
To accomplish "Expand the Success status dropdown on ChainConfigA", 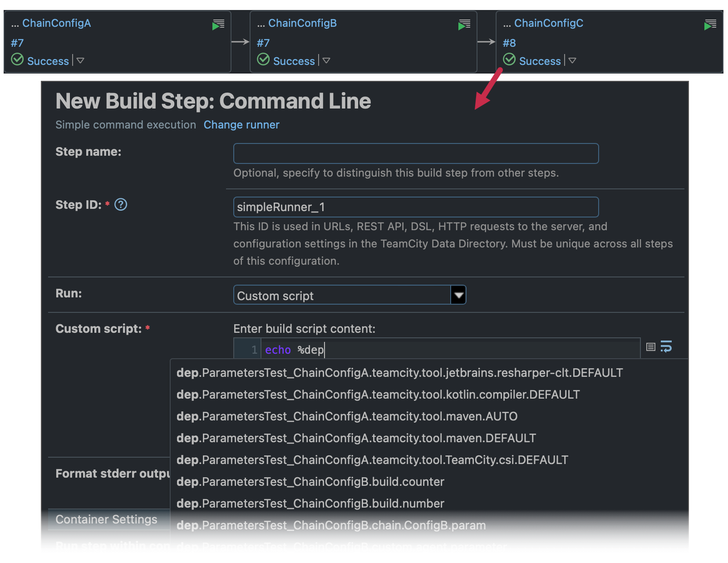I will pos(80,61).
